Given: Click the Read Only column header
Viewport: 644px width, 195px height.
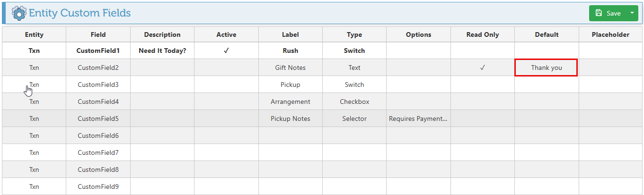Looking at the screenshot, I should point(482,34).
